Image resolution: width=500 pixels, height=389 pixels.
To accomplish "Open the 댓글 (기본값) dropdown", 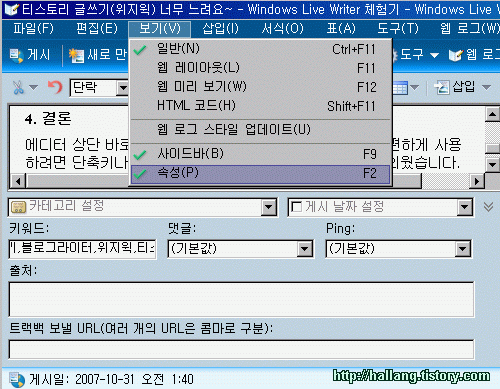I will pos(305,249).
